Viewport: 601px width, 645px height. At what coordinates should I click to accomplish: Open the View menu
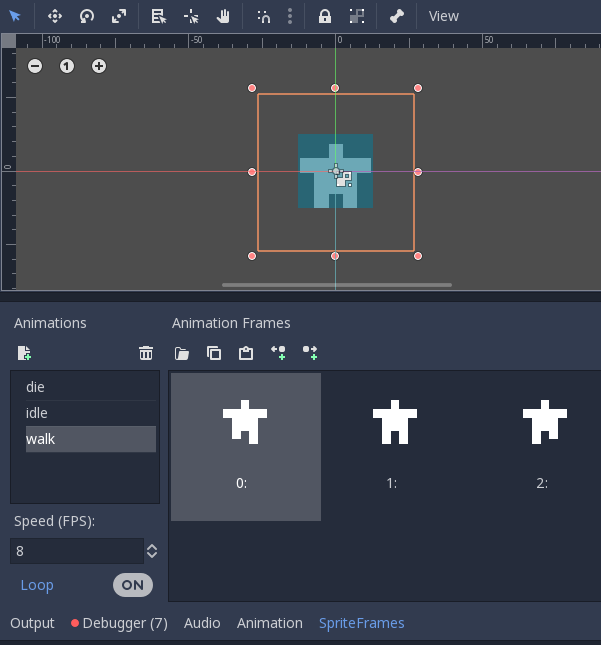443,16
